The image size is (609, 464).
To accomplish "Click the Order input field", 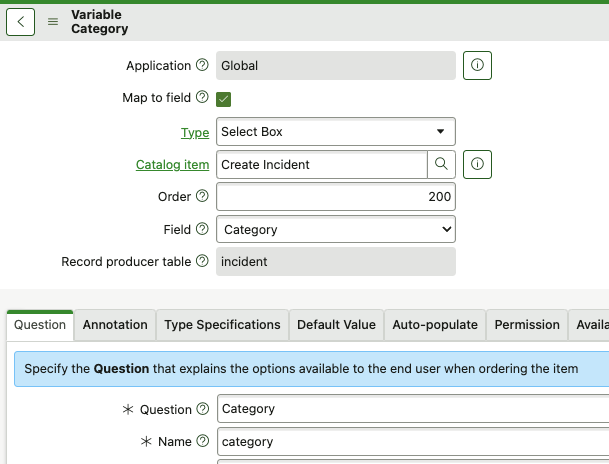I will (x=336, y=197).
